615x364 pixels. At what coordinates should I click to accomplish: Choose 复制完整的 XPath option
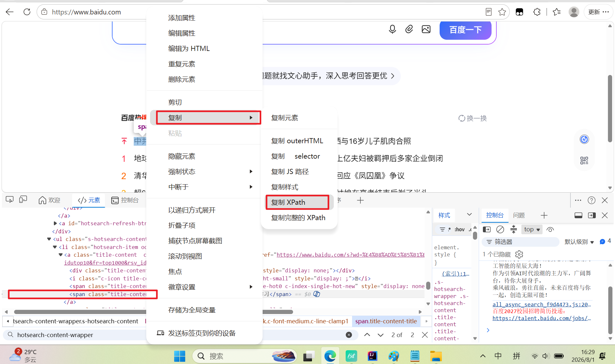coord(298,218)
